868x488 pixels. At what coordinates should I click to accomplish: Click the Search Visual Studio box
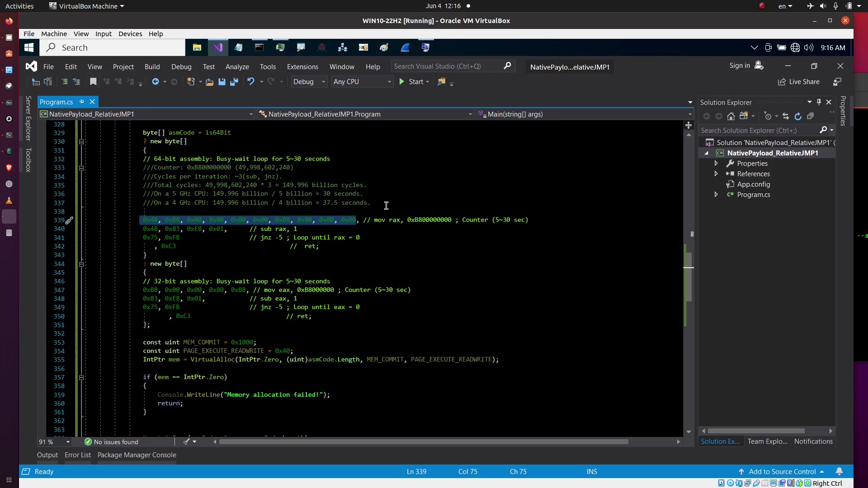448,66
